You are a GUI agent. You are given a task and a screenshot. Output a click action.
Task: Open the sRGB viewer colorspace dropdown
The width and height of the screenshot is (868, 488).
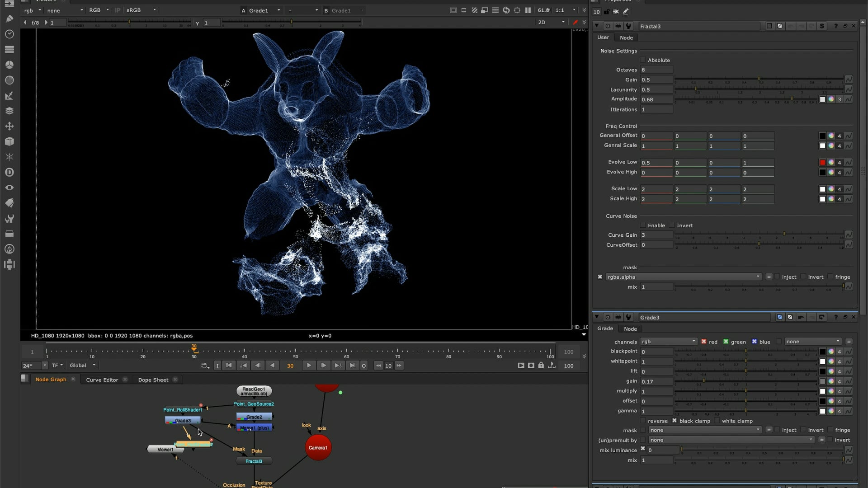[141, 10]
